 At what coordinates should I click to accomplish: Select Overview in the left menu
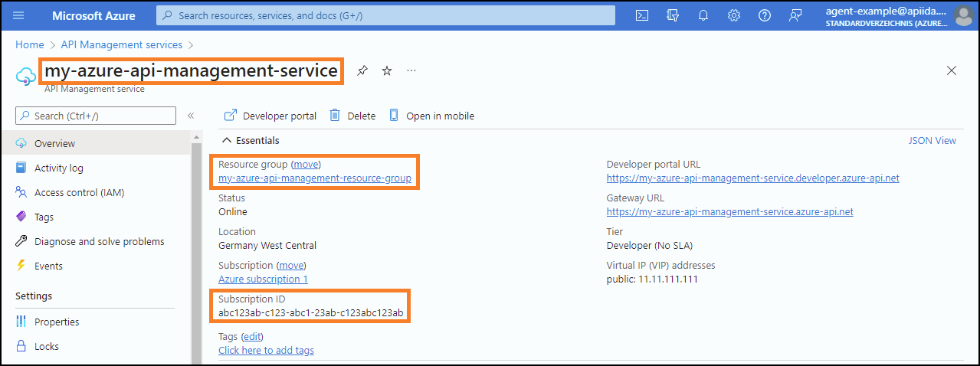click(95, 143)
